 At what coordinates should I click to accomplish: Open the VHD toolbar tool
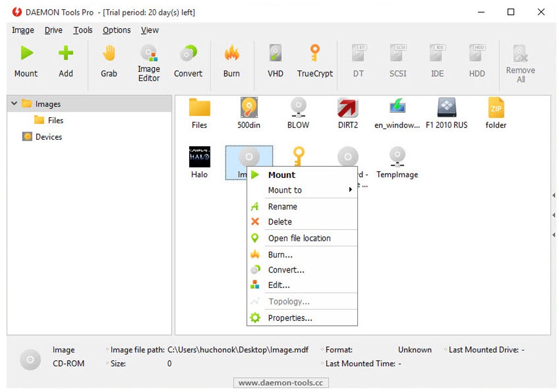275,61
